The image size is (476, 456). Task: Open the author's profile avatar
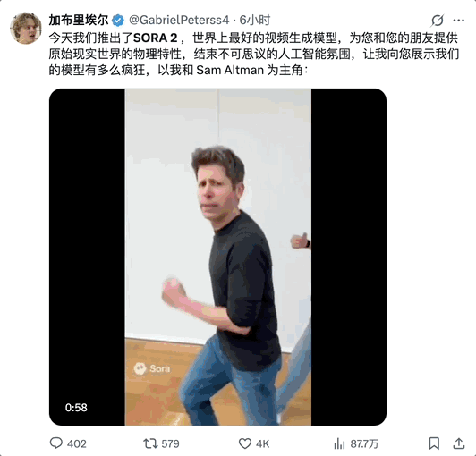click(x=26, y=28)
